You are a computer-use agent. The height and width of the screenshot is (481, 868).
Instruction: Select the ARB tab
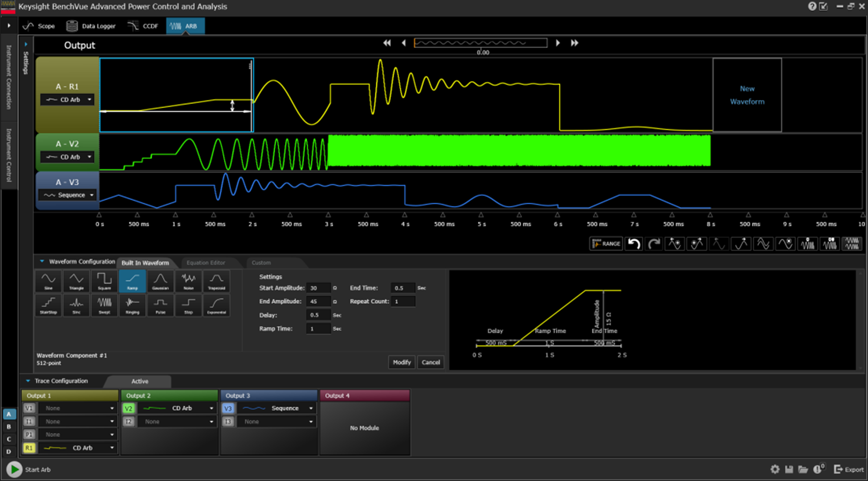(x=185, y=26)
